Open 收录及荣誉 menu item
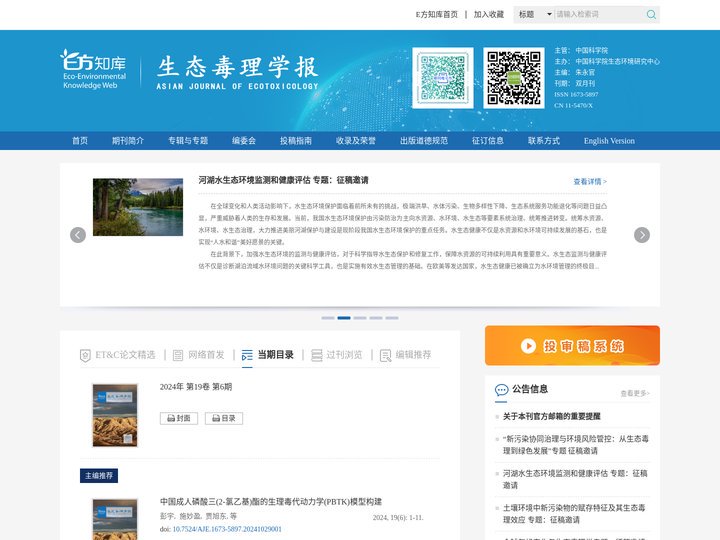Screen dimensions: 720x540 tap(355, 141)
